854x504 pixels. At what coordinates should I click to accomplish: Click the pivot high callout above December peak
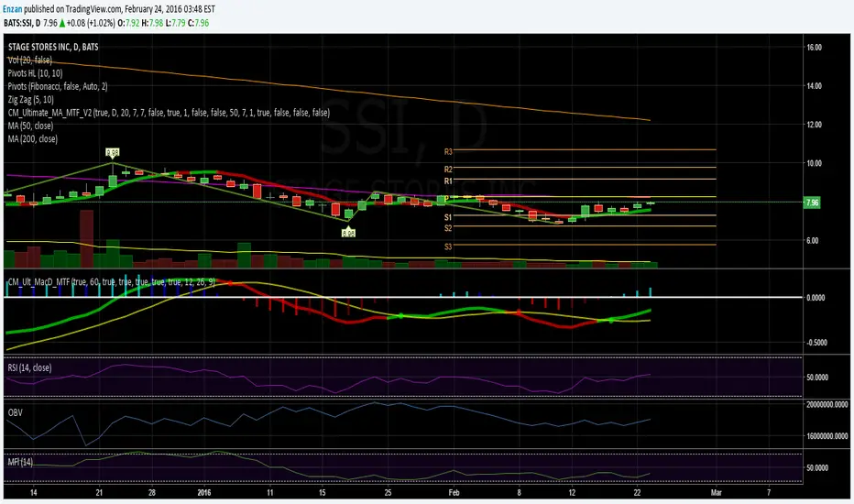(113, 152)
